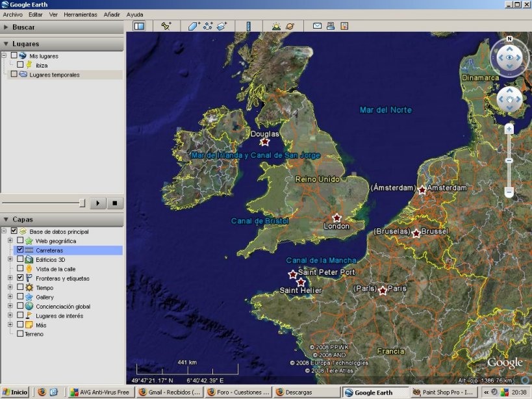Click the Brussel star placemark
The height and width of the screenshot is (399, 532).
(x=416, y=233)
